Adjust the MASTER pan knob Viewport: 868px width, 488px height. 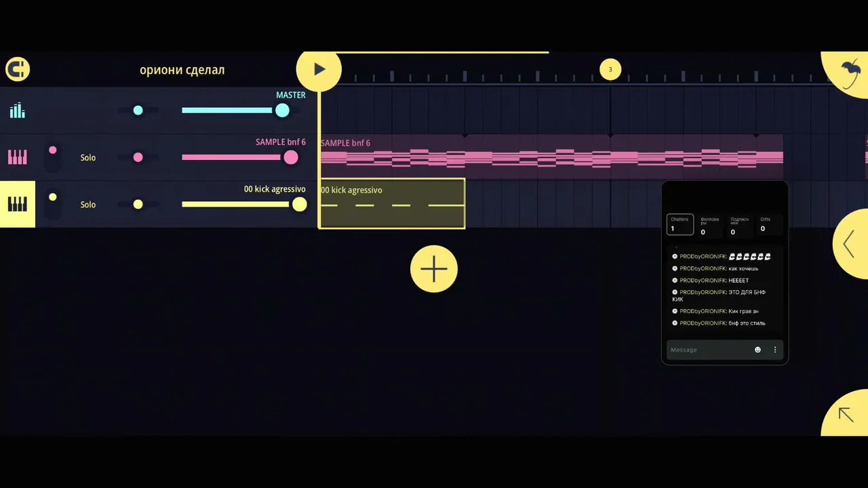coord(138,110)
